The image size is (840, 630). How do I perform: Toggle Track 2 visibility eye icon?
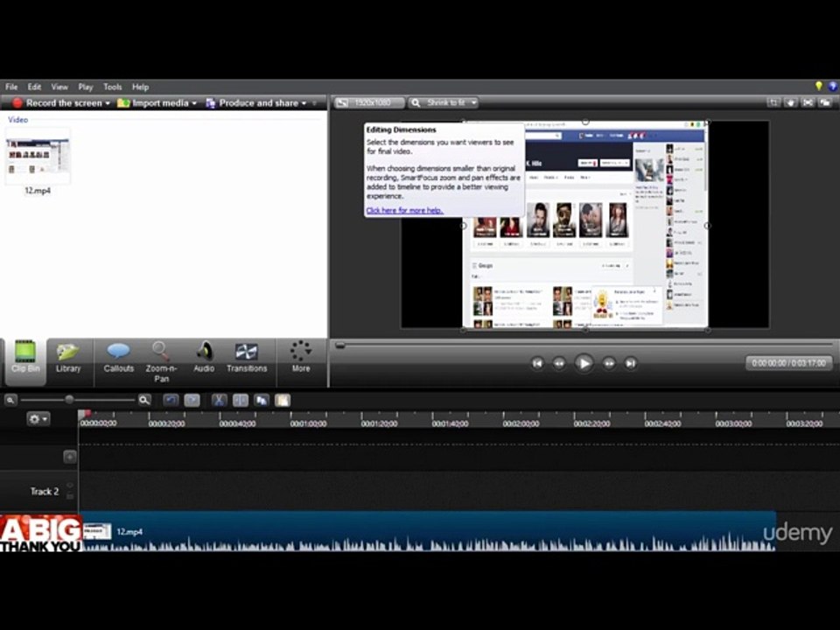click(x=70, y=485)
